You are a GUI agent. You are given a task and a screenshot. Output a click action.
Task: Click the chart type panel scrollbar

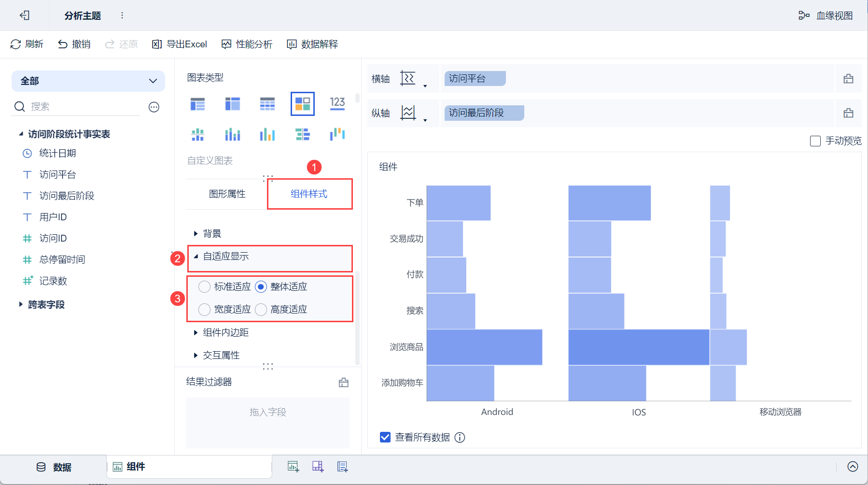pos(357,98)
